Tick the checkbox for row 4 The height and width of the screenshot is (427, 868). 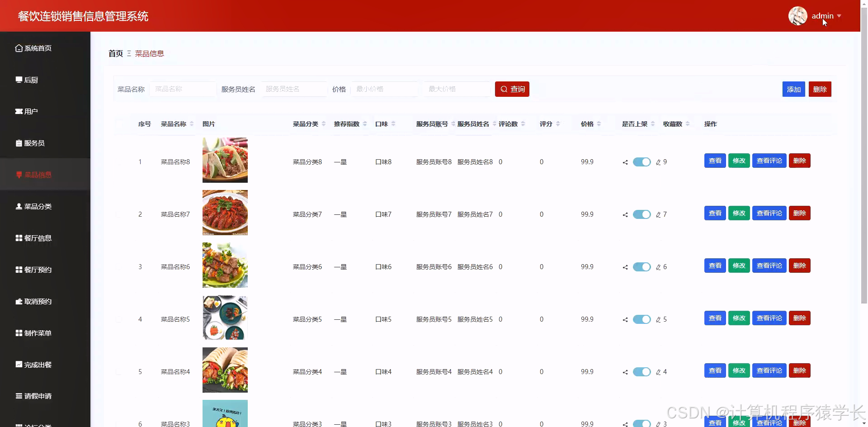119,319
